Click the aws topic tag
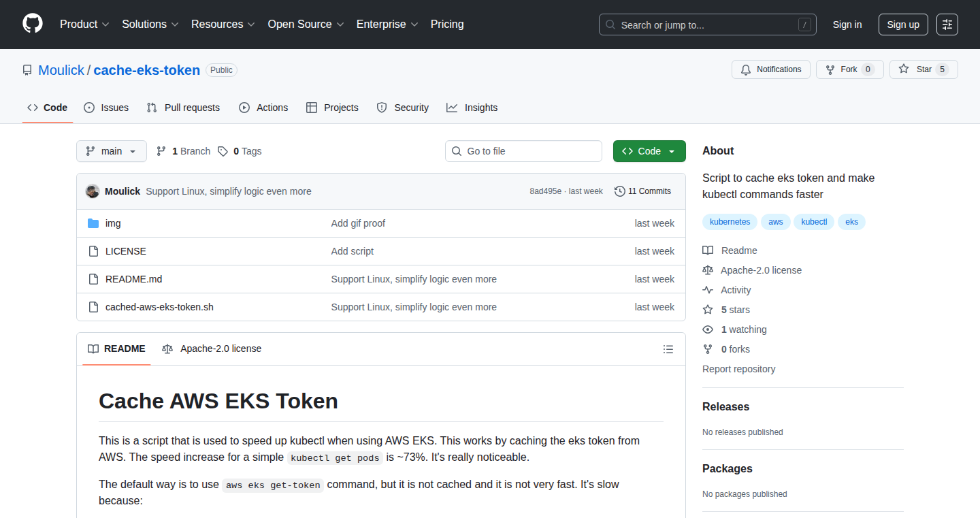Viewport: 980px width, 518px height. click(x=776, y=222)
